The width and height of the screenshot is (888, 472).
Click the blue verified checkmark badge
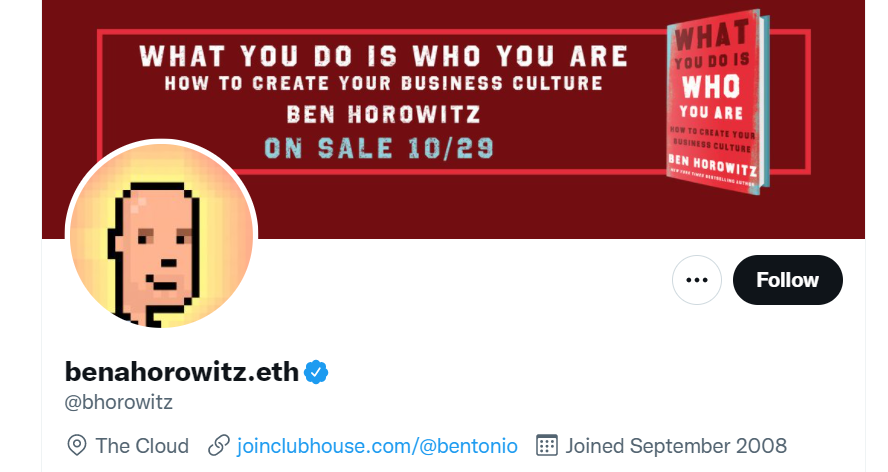click(317, 372)
